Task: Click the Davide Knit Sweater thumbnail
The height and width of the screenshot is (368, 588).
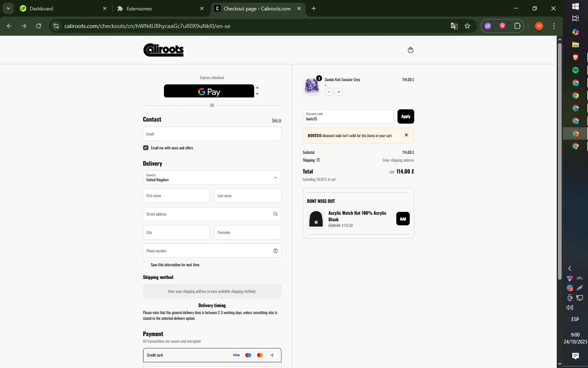Action: [x=312, y=86]
